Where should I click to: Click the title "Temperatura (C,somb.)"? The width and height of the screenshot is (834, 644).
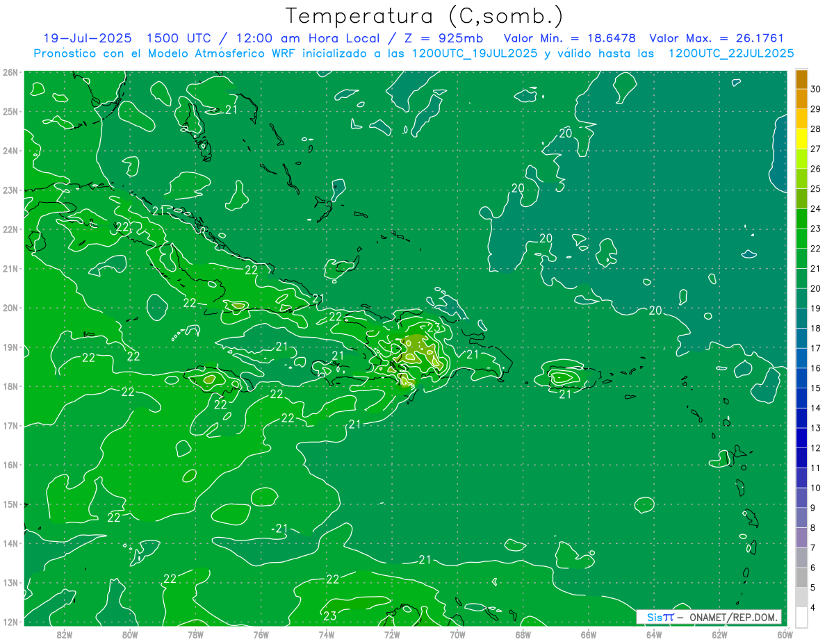[x=425, y=16]
